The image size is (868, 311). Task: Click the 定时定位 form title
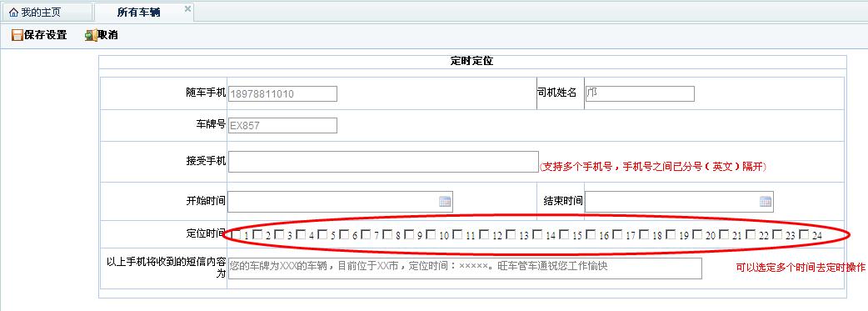tap(471, 62)
